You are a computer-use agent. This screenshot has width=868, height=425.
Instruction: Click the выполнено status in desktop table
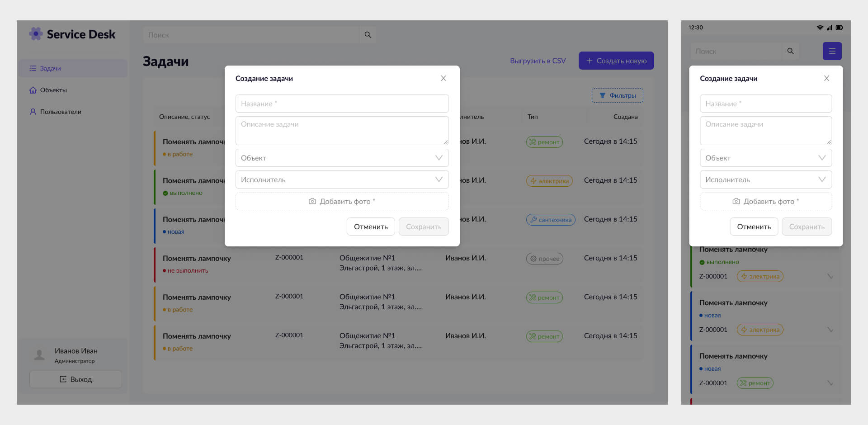183,193
